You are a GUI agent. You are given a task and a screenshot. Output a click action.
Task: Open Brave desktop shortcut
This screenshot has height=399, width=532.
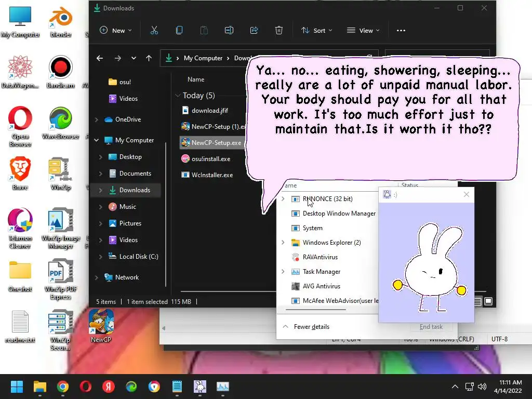tap(20, 173)
